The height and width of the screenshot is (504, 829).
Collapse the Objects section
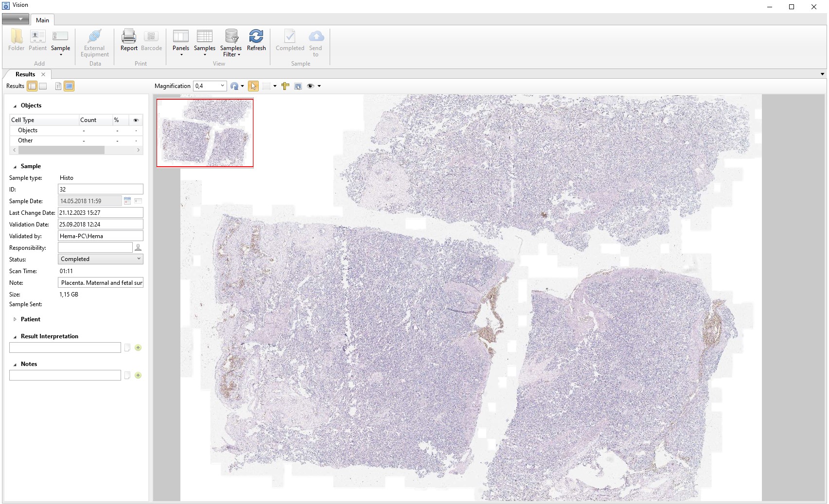click(x=15, y=106)
